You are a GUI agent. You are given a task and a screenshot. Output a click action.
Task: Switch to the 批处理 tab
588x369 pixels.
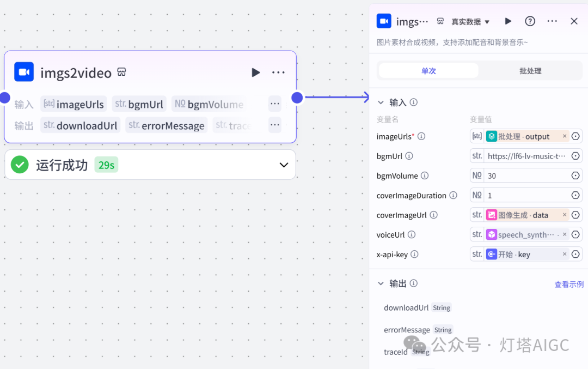tap(530, 70)
